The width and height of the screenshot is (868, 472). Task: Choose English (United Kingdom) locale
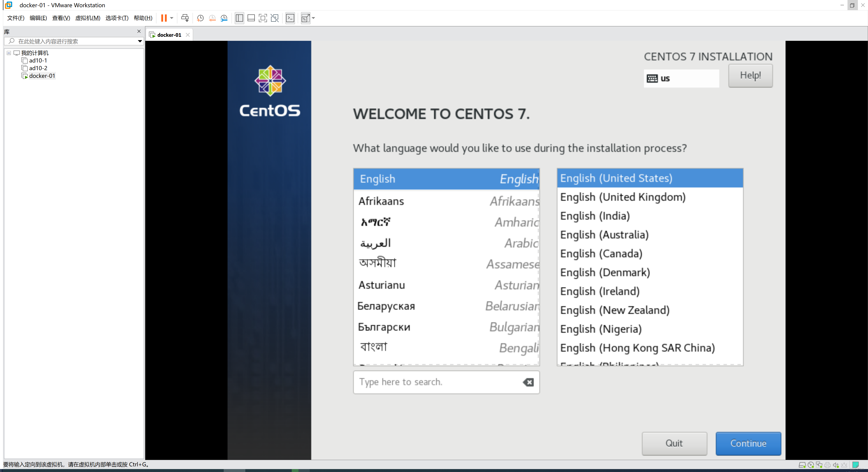pos(650,197)
